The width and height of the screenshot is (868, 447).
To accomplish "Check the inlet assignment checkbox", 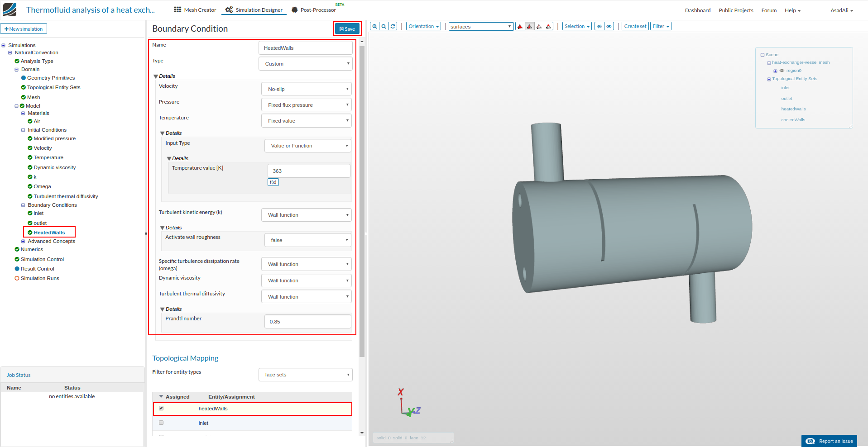I will click(161, 423).
